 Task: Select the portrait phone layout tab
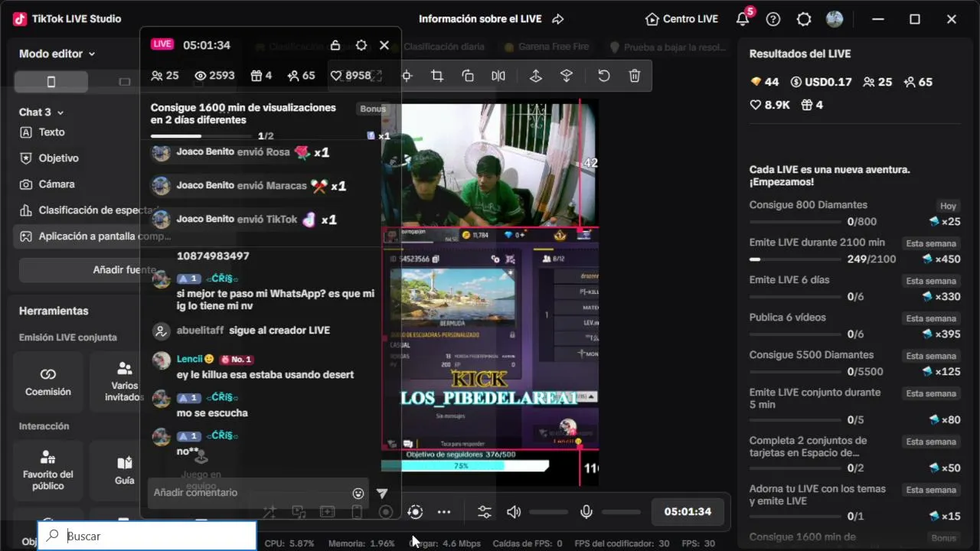tap(51, 81)
